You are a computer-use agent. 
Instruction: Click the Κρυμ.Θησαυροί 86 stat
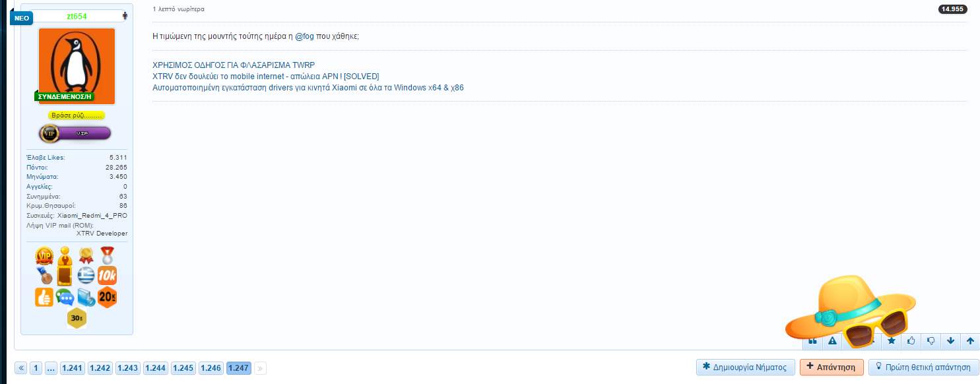click(x=77, y=206)
